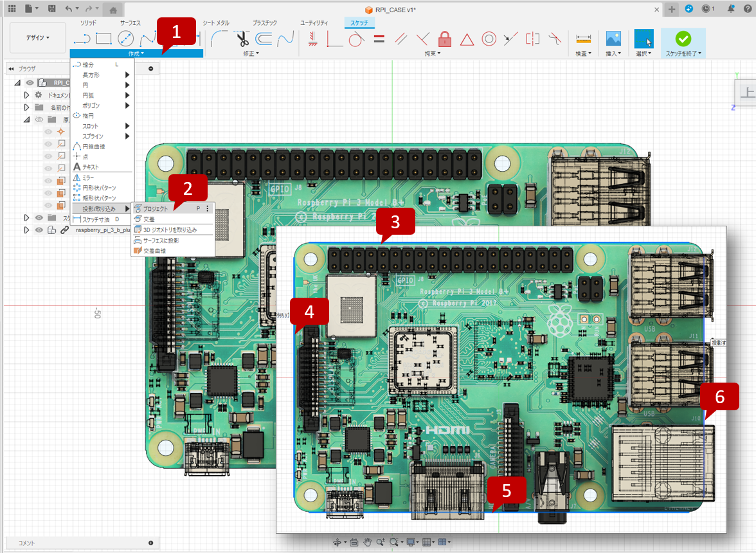Viewport: 756px width, 553px height.
Task: Open the Help question mark icon
Action: click(749, 8)
